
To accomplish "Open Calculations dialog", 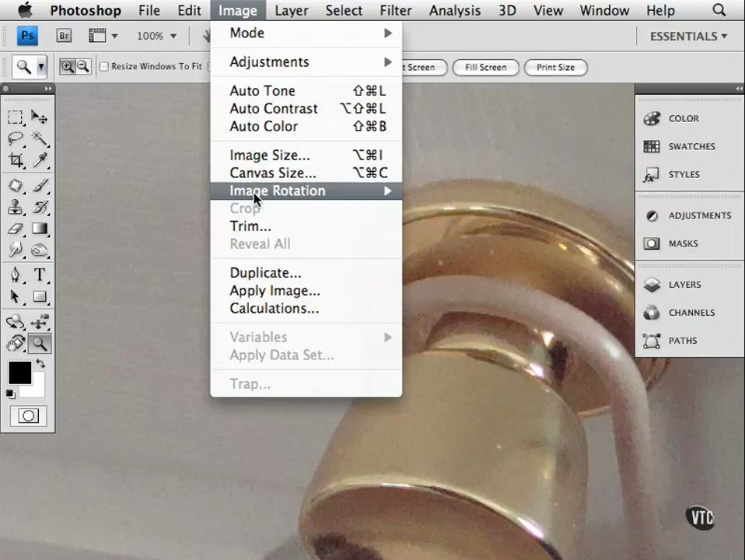I will click(x=306, y=308).
